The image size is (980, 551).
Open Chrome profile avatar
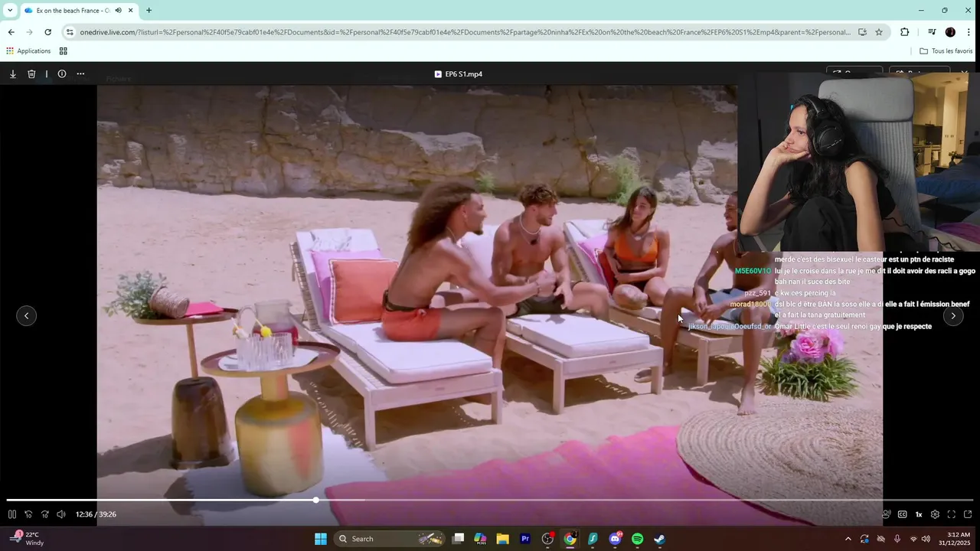click(x=950, y=32)
